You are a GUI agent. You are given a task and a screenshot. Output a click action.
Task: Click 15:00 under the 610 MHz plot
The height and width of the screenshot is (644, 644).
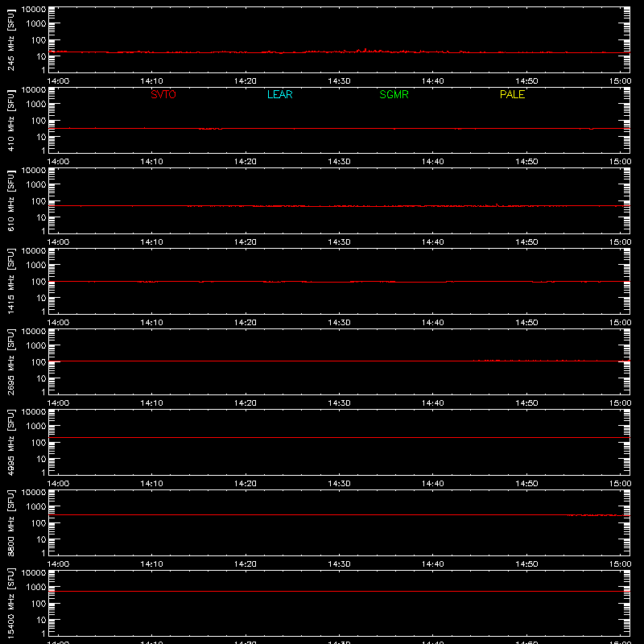pyautogui.click(x=620, y=242)
